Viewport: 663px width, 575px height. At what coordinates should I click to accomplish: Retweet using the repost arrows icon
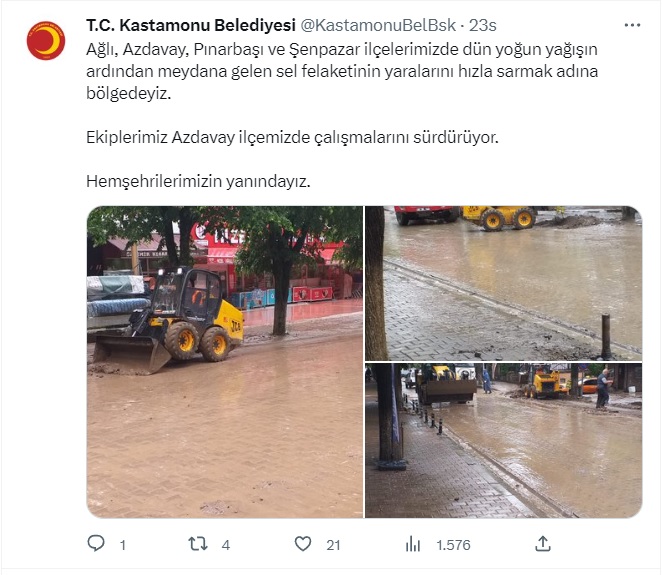click(x=198, y=544)
